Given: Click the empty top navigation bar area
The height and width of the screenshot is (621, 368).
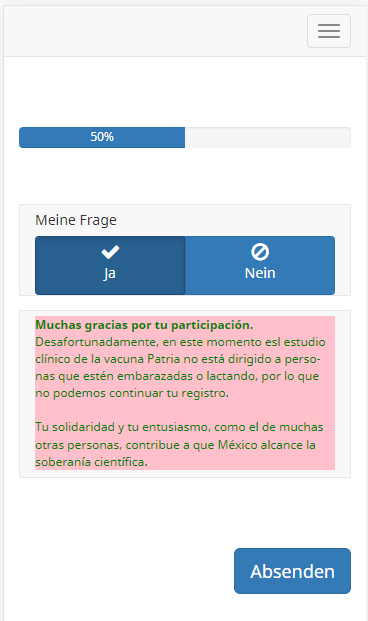Looking at the screenshot, I should (155, 31).
